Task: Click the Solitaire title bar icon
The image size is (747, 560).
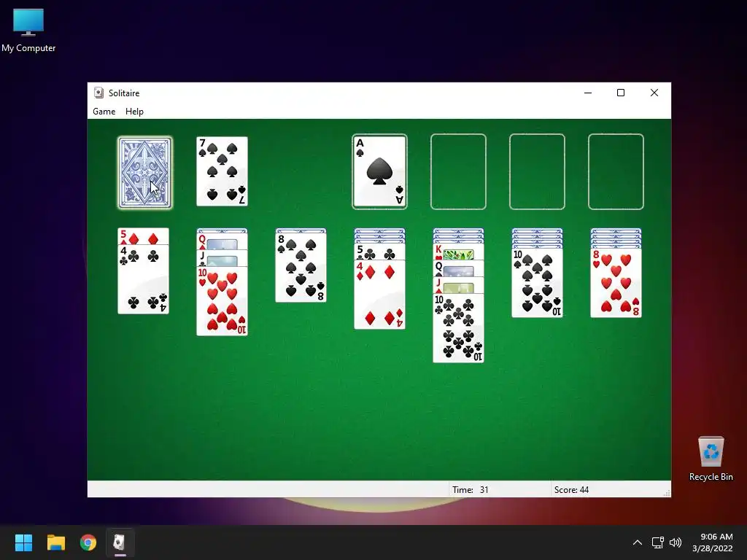Action: (98, 93)
